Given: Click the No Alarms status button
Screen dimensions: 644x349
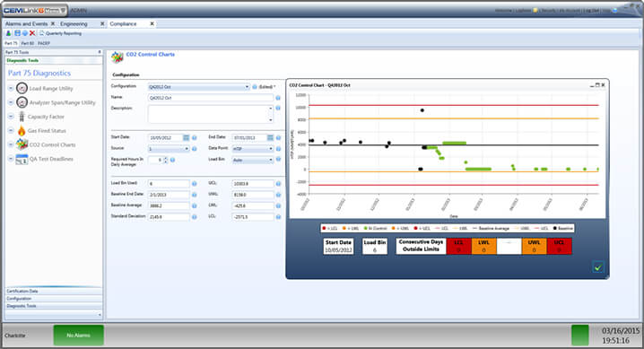Looking at the screenshot, I should coord(78,335).
